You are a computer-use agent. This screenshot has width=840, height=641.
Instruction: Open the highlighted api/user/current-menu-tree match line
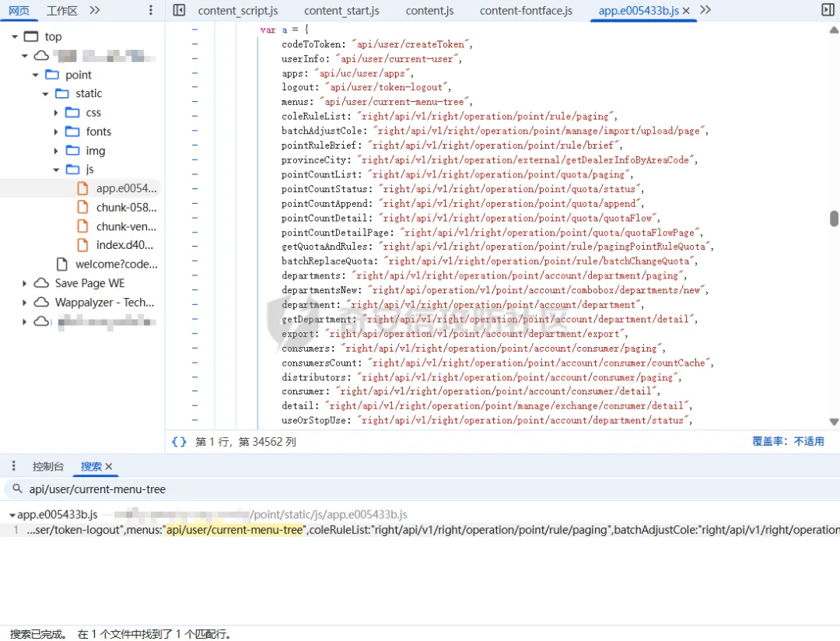(x=420, y=530)
